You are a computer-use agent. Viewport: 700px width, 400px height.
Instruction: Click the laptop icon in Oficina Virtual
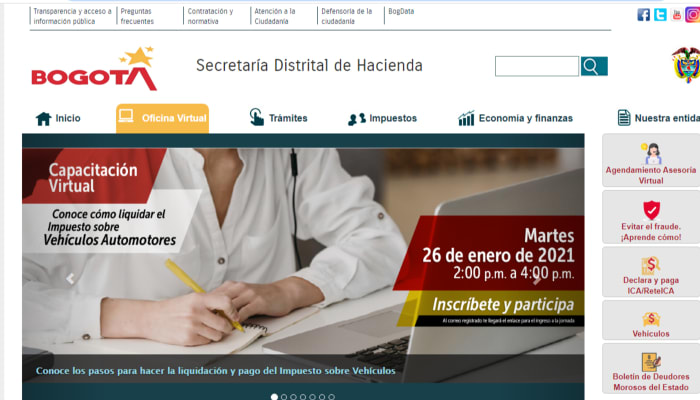[126, 116]
